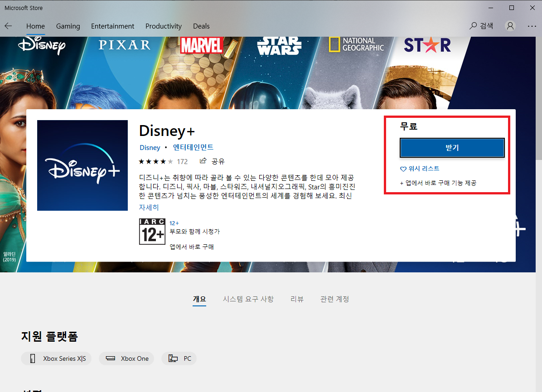This screenshot has height=392, width=542.
Task: Maximize the Microsoft Store window
Action: coord(512,8)
